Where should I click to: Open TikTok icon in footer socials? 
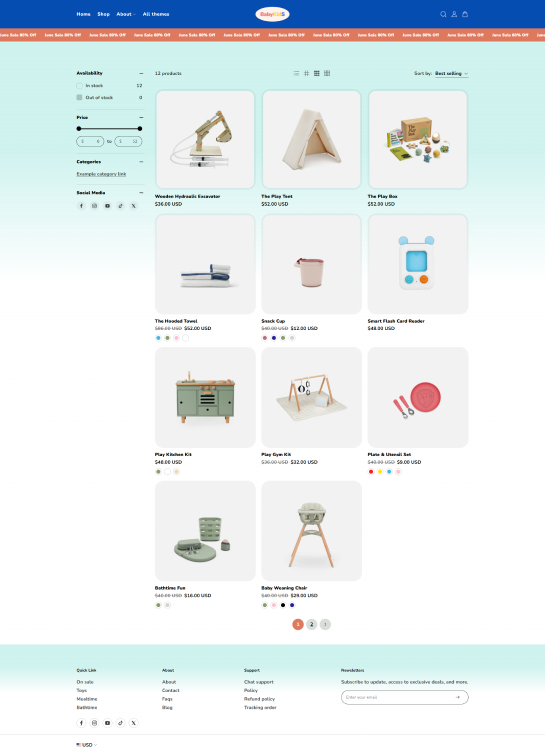click(120, 723)
